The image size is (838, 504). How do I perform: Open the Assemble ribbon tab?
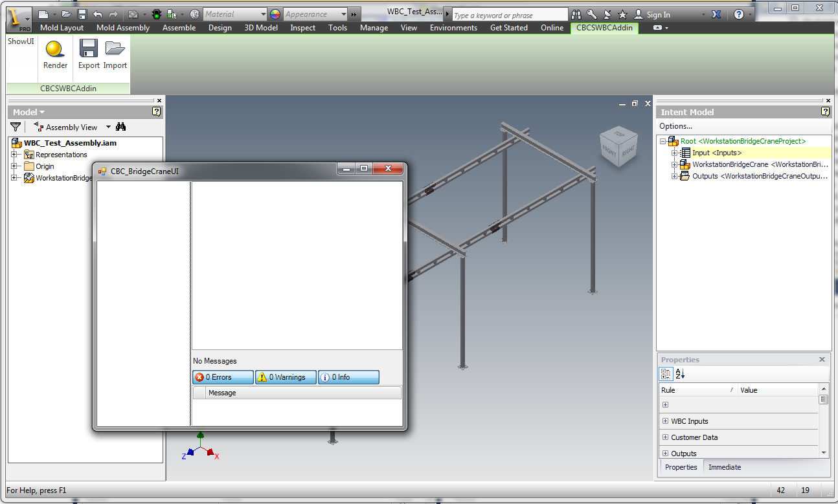179,28
